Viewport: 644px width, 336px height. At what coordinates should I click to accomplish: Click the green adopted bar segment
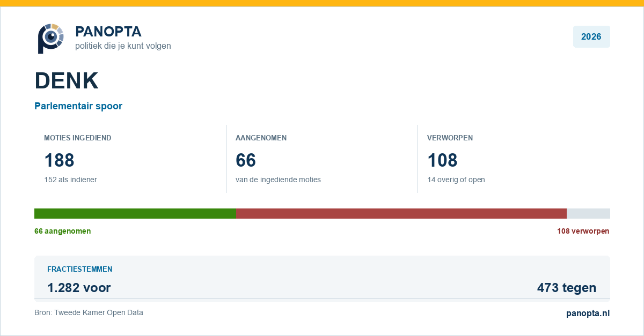(x=135, y=213)
